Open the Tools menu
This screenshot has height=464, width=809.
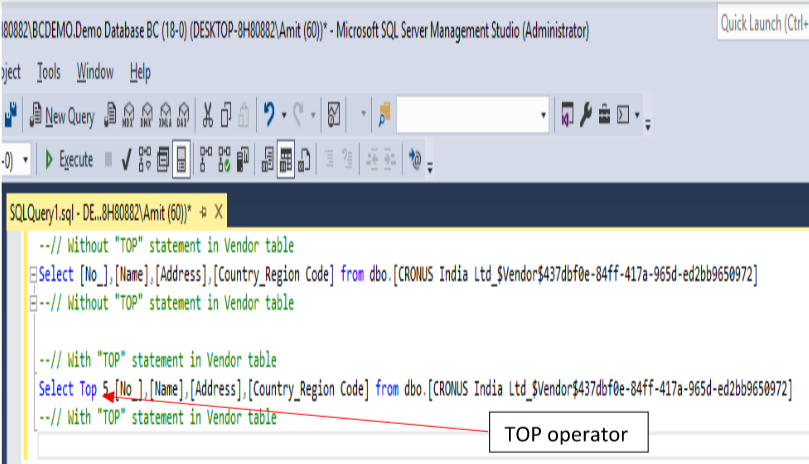48,72
